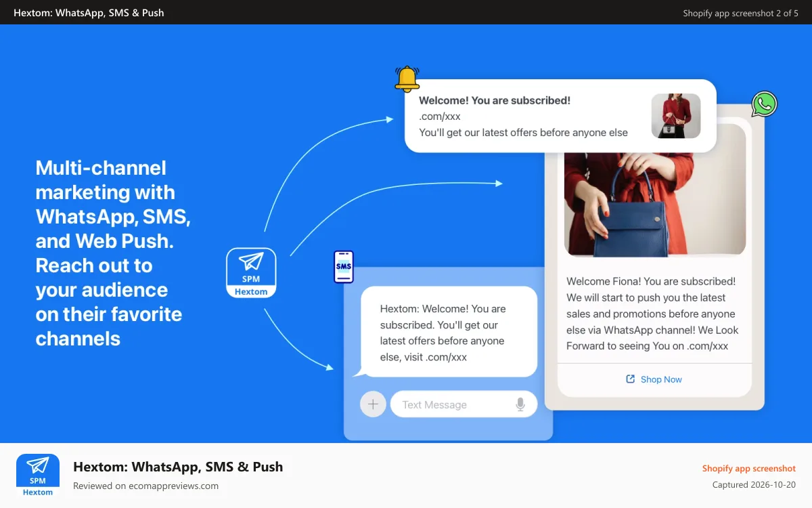Click 'Reviewed on ecomappreviews.com' text
This screenshot has height=508, width=812.
pyautogui.click(x=145, y=486)
